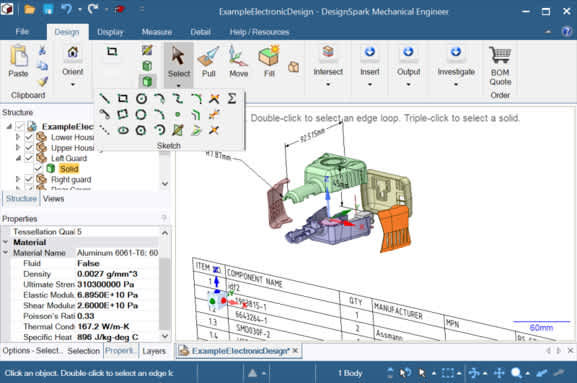Screen dimensions: 577x383
Task: Switch to the Layers panel tab
Action: [154, 351]
